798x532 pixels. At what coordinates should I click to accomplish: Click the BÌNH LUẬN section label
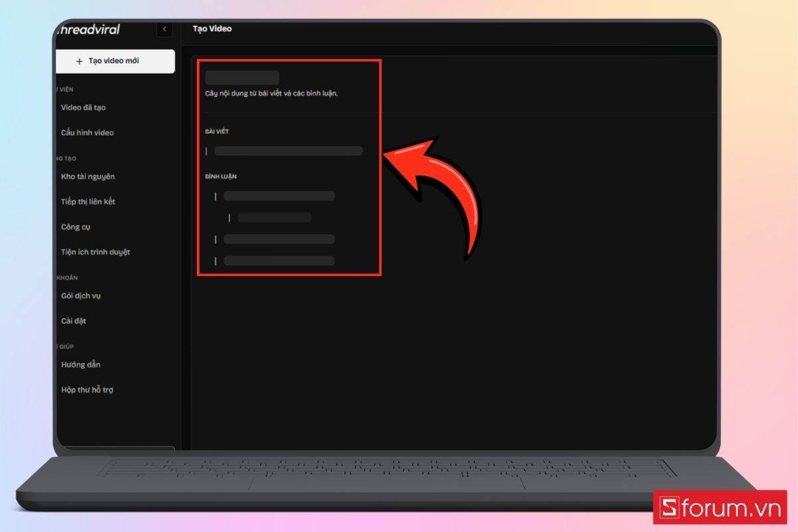point(221,177)
